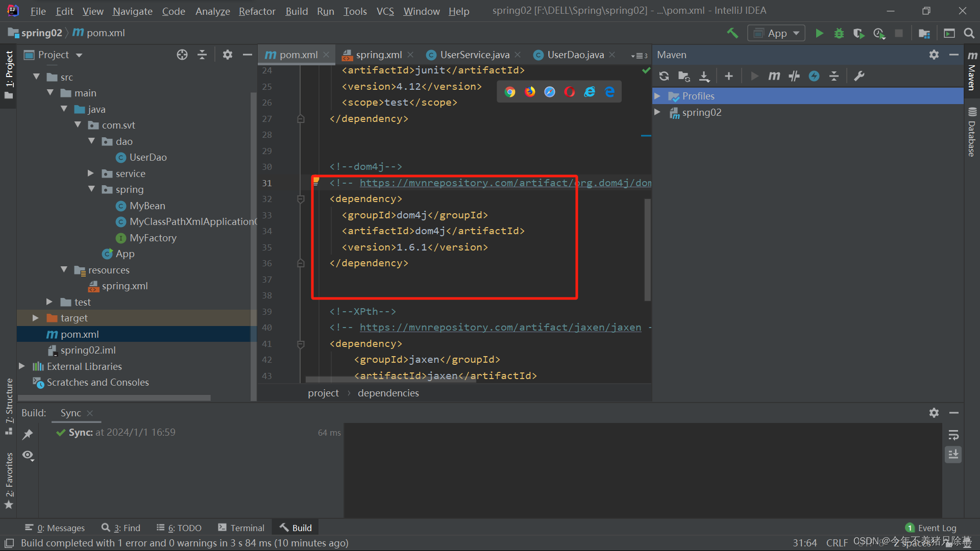The width and height of the screenshot is (980, 551).
Task: Run App with coverage shield icon
Action: coord(859,33)
